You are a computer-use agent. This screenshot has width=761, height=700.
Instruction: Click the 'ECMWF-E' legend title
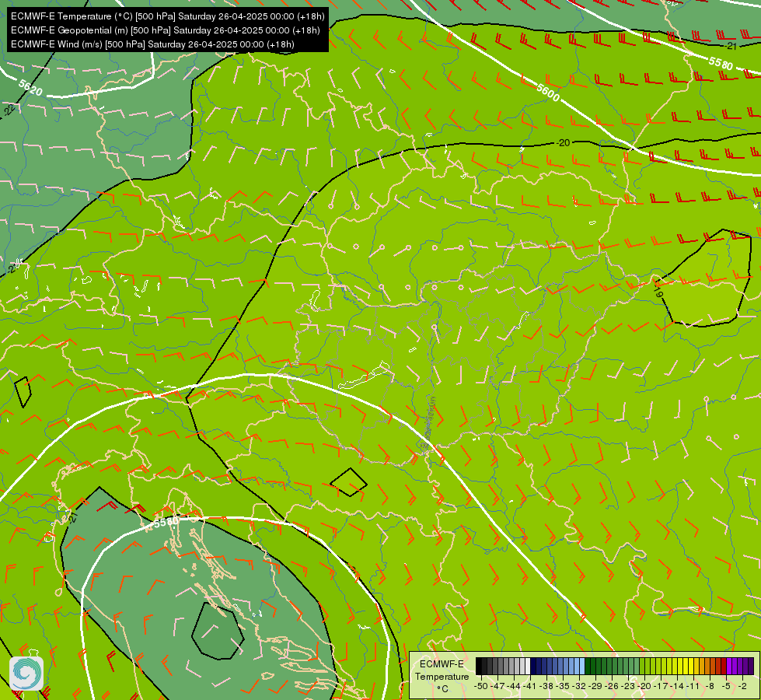click(x=442, y=664)
